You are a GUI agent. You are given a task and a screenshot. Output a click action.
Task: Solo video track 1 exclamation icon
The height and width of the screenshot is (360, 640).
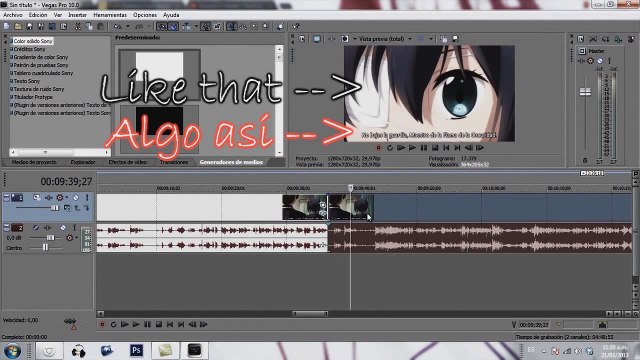(87, 198)
